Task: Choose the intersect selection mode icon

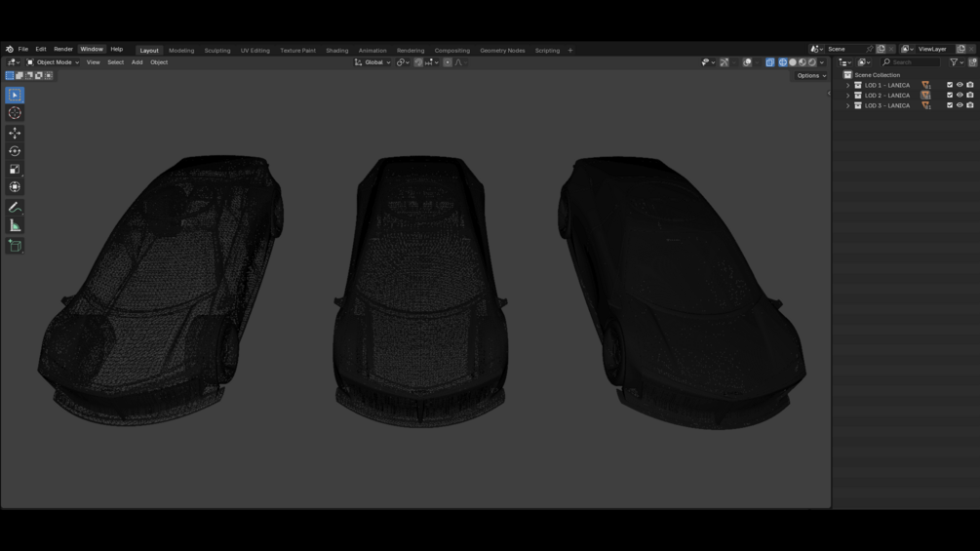Action: (x=49, y=76)
